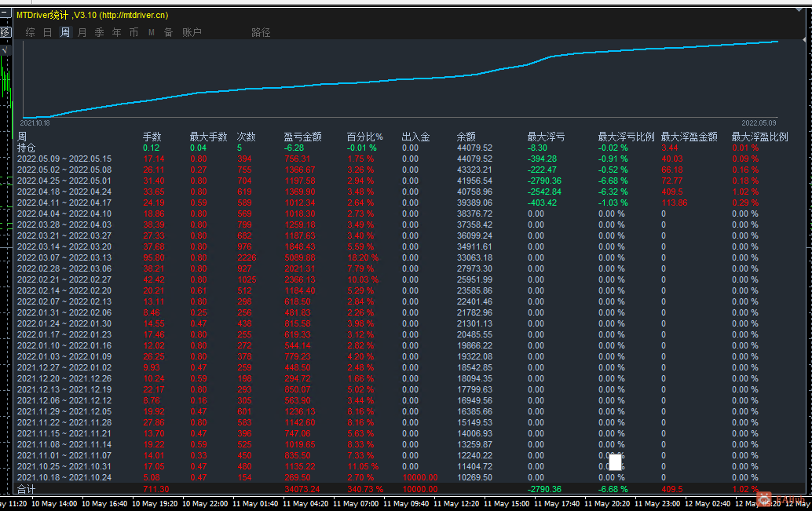Screen dimensions: 812x511
Task: Open the 备 notes tab
Action: (x=169, y=32)
